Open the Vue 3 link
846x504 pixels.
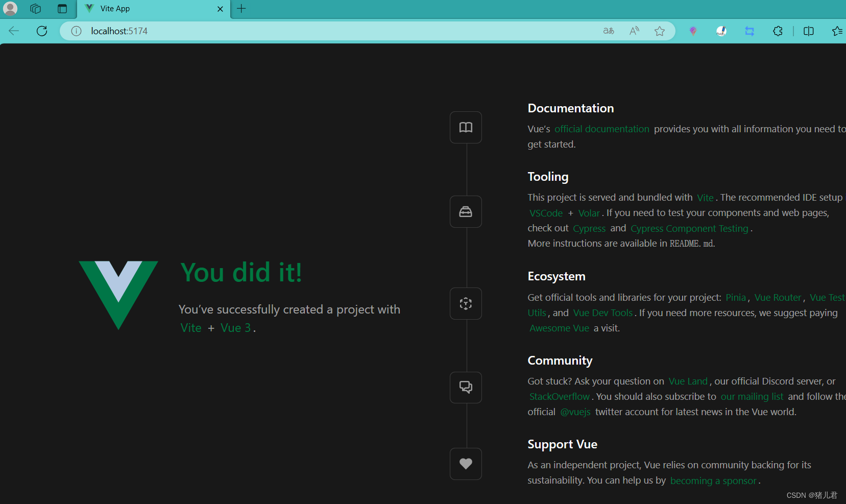[236, 328]
